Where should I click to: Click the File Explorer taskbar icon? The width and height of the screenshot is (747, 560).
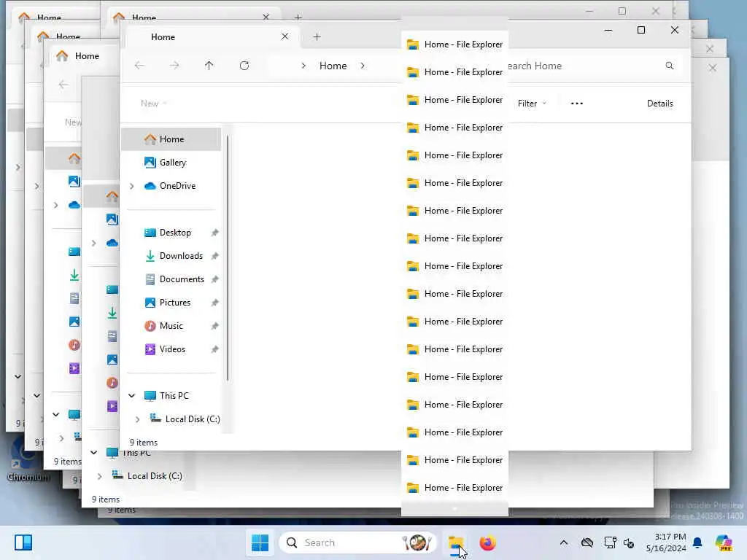pos(456,542)
